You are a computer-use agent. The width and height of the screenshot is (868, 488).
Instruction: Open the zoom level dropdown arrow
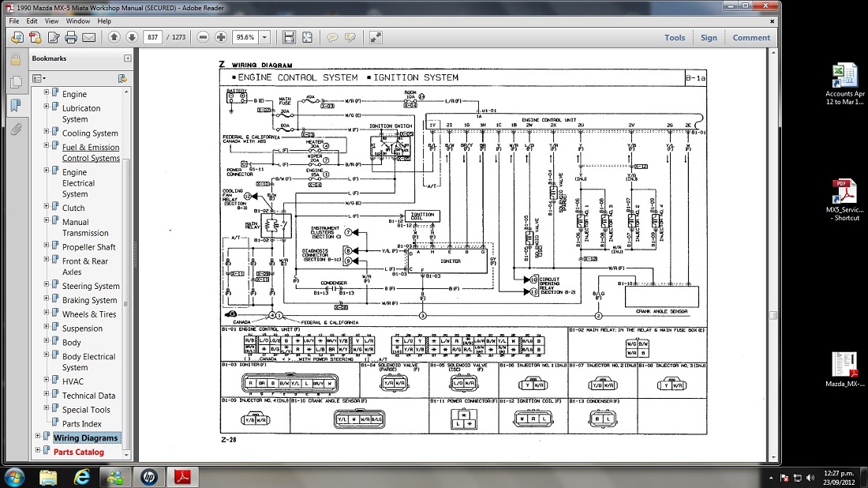click(x=264, y=37)
